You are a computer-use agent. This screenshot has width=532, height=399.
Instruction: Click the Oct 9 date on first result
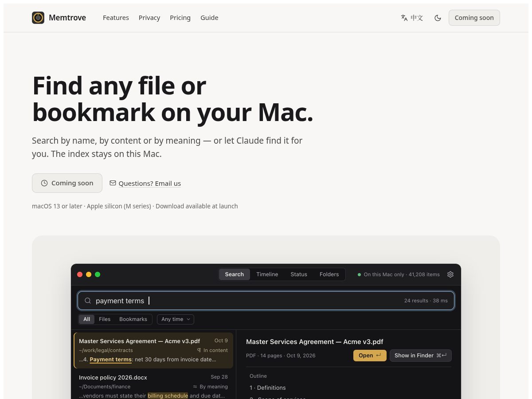click(x=221, y=340)
